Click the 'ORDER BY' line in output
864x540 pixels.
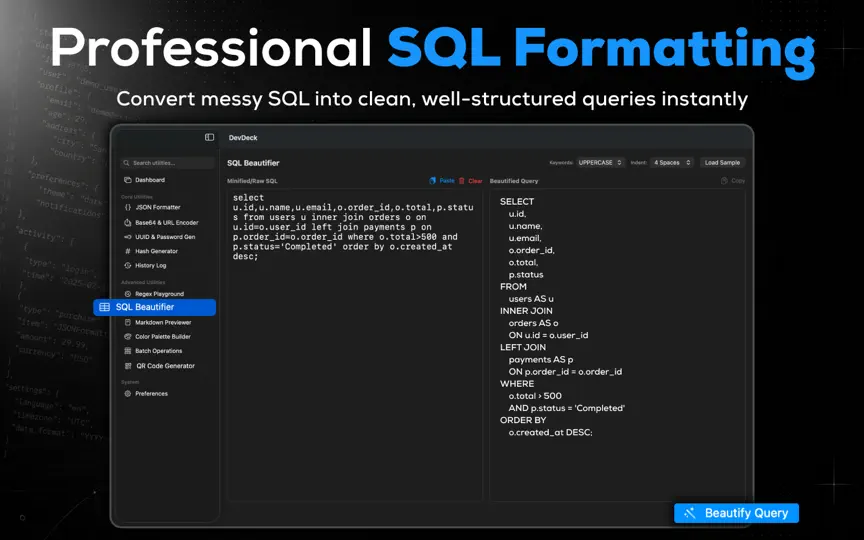523,420
